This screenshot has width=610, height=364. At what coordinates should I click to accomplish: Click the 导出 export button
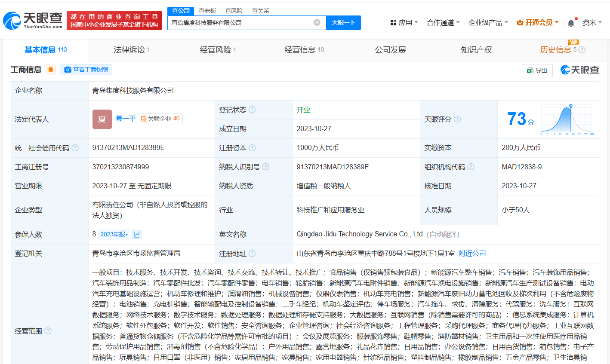(537, 70)
